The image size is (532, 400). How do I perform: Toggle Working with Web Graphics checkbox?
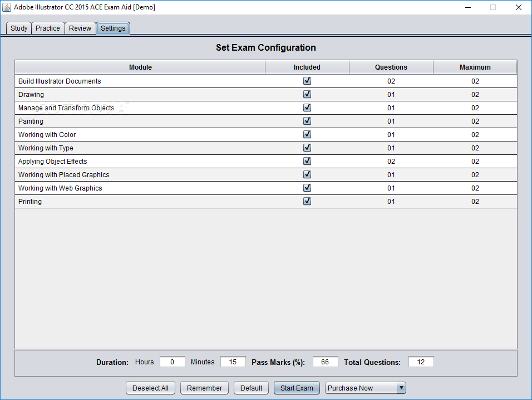click(x=307, y=188)
